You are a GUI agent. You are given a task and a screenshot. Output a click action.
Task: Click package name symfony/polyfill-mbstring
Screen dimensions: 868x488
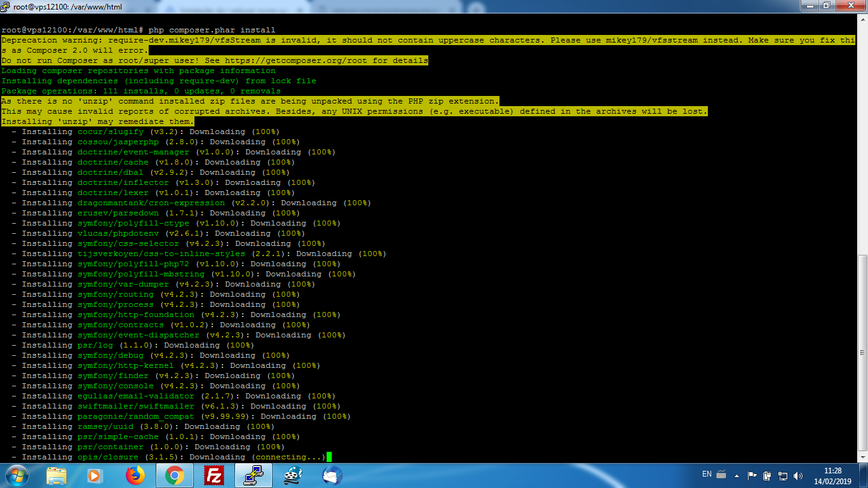pos(141,274)
